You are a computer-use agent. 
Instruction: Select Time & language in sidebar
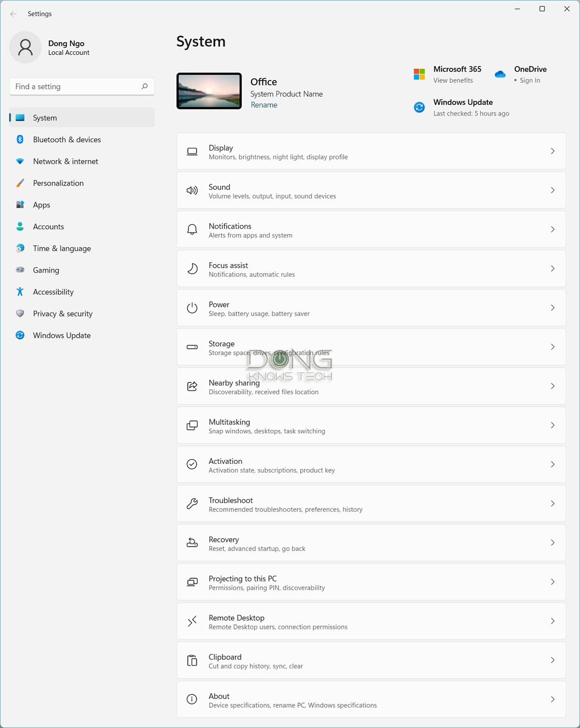coord(62,249)
